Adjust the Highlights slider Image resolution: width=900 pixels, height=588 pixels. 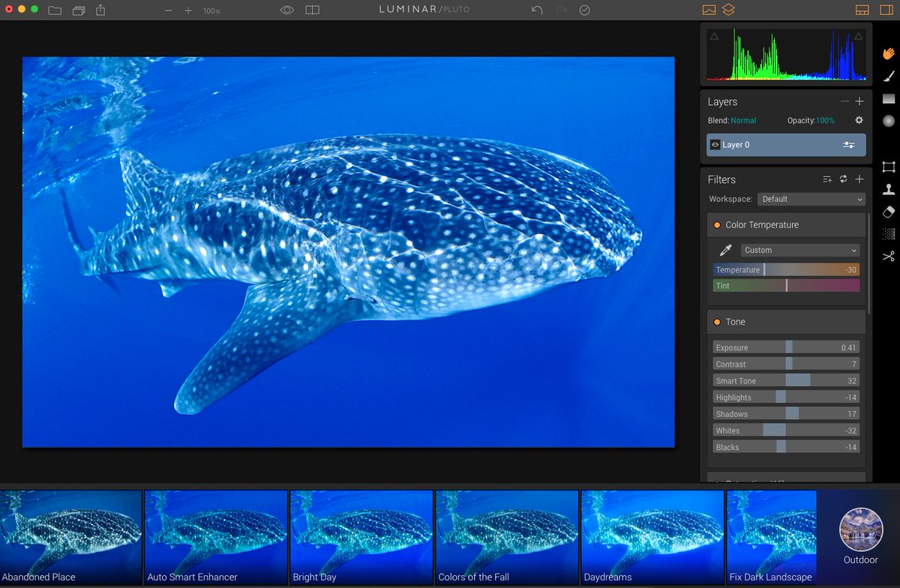(x=786, y=397)
